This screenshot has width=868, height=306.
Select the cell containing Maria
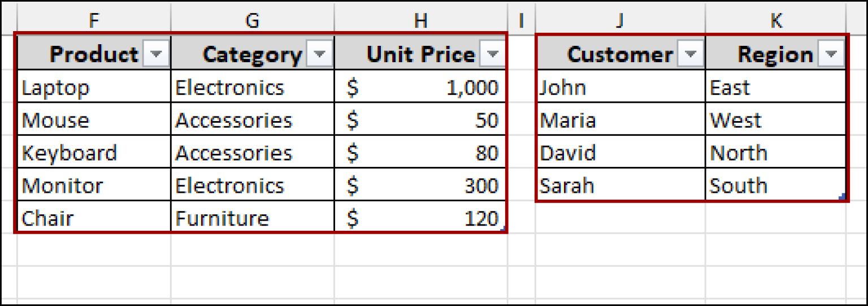click(x=620, y=120)
